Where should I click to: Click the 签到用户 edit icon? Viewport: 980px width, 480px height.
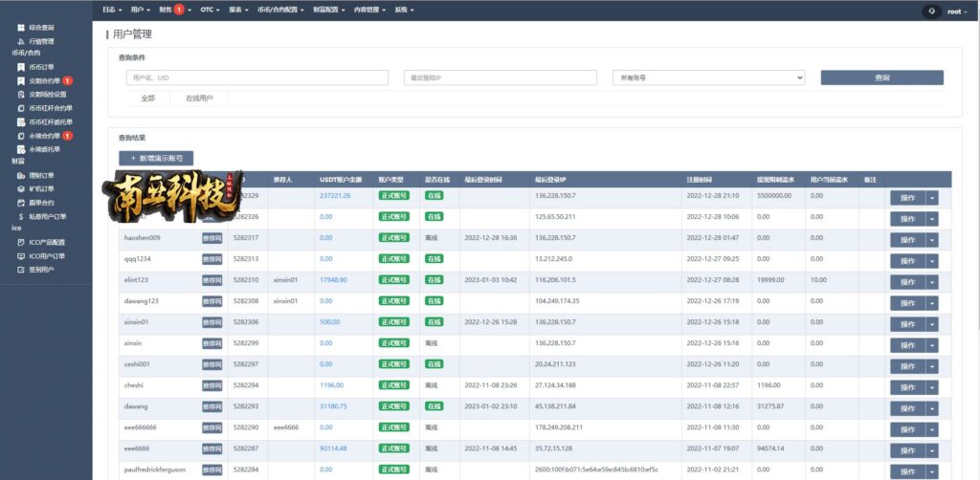point(21,270)
